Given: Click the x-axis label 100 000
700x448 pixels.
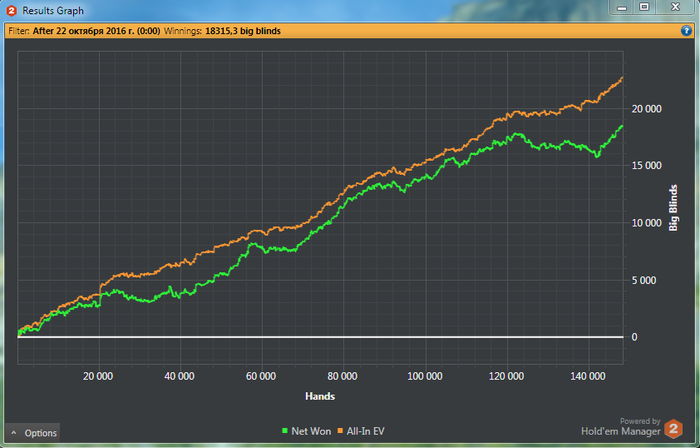Looking at the screenshot, I should point(425,376).
